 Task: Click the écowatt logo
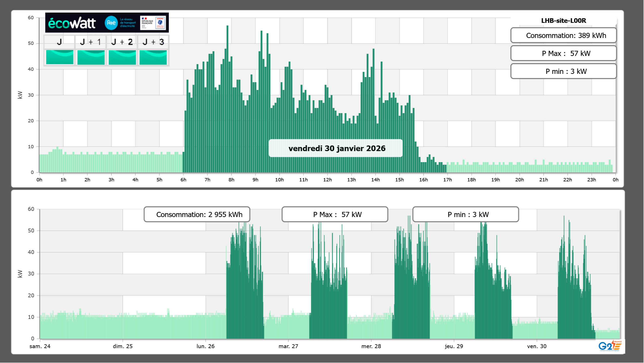click(72, 23)
